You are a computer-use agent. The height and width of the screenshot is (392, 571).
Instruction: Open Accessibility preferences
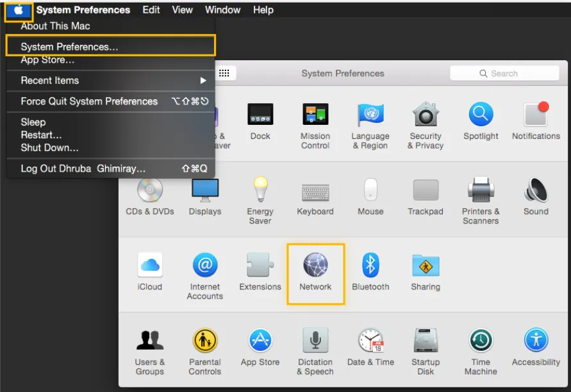pyautogui.click(x=536, y=347)
